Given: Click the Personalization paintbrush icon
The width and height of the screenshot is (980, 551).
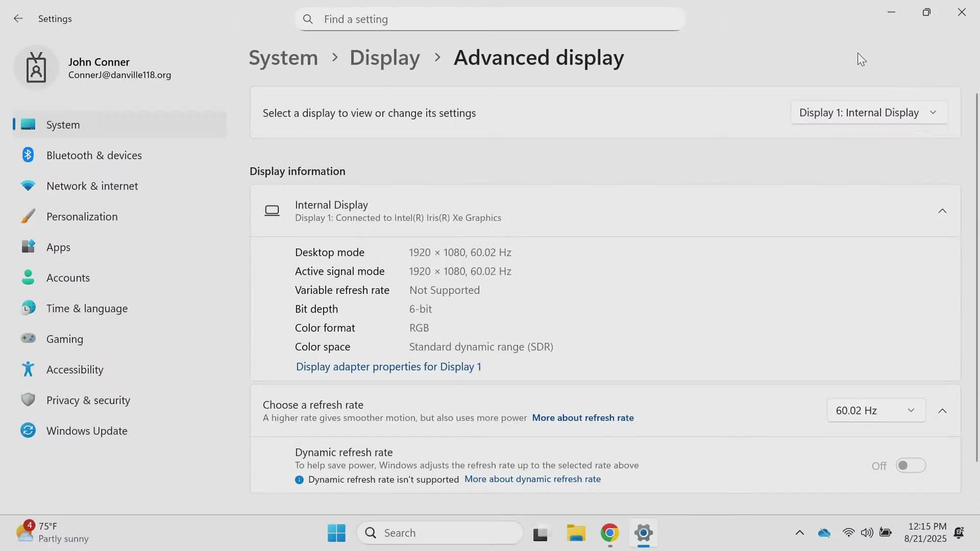Looking at the screenshot, I should [28, 216].
